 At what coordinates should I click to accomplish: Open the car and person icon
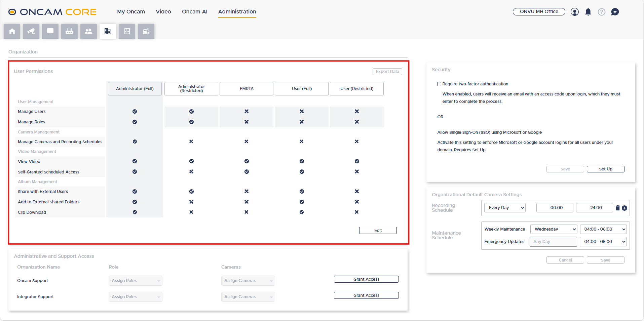coord(146,32)
